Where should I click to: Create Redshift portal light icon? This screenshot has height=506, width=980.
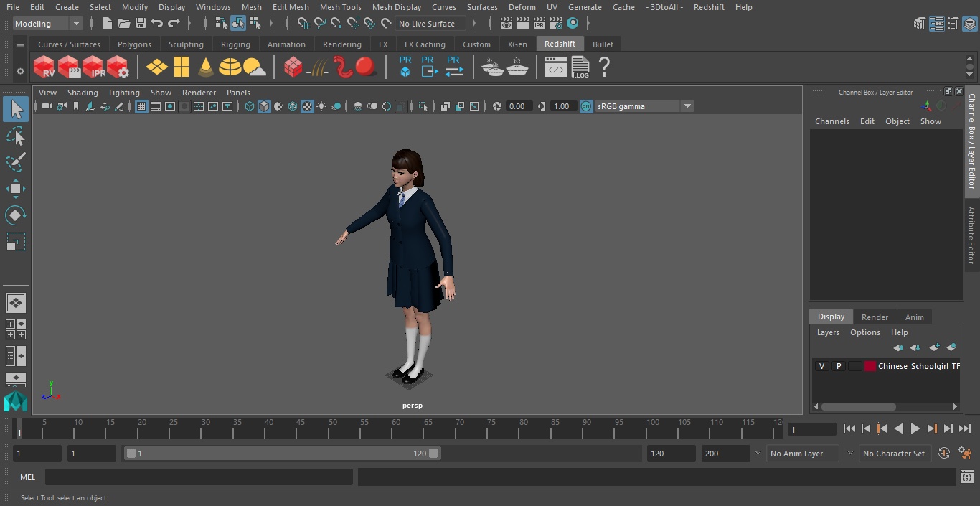[x=182, y=67]
